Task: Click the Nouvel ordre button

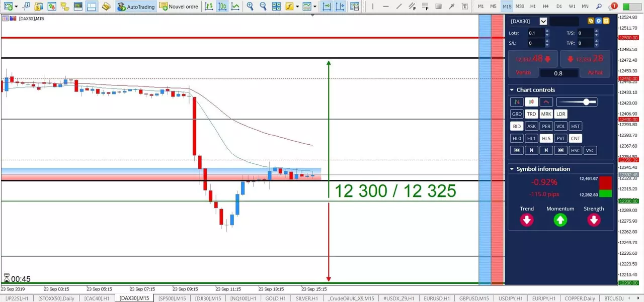Action: (x=179, y=7)
